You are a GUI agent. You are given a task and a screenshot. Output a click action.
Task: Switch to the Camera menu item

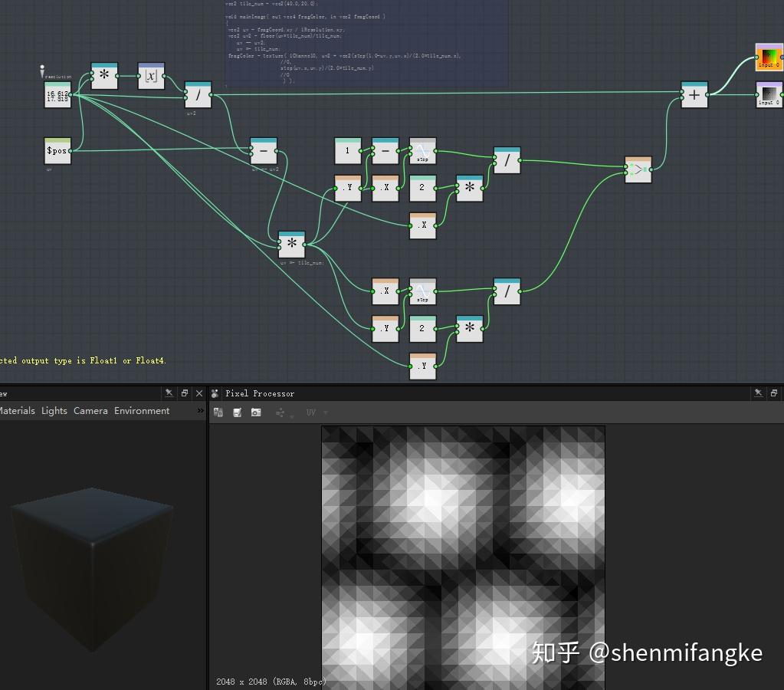coord(90,410)
